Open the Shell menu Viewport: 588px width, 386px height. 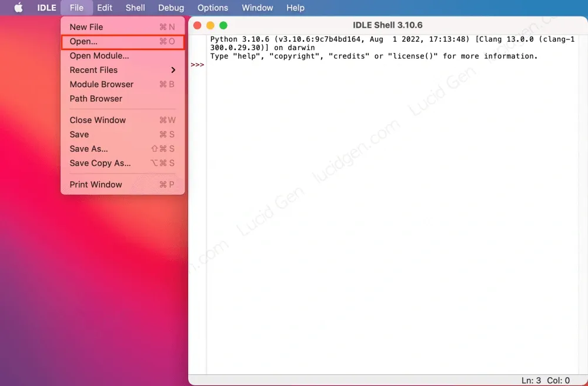coord(135,8)
